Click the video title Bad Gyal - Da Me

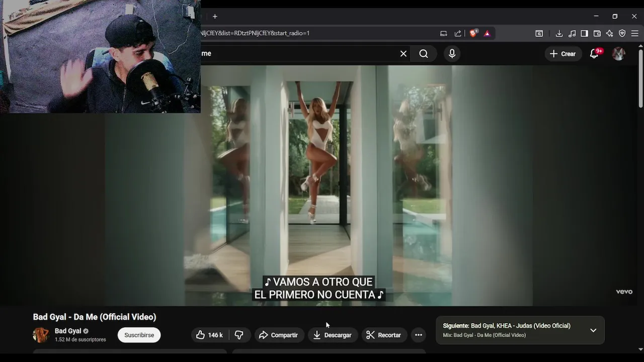[x=95, y=317]
